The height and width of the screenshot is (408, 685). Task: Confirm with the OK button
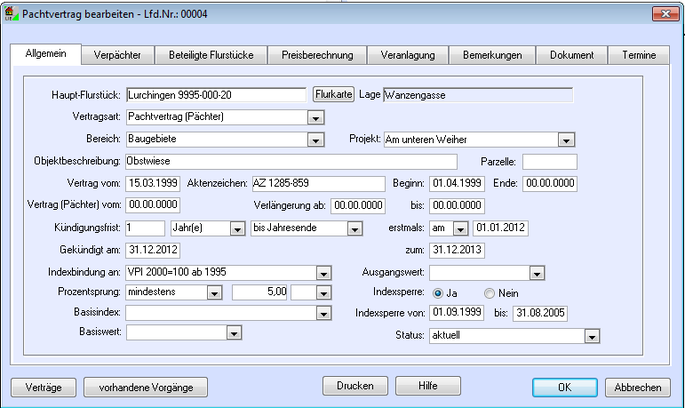564,387
